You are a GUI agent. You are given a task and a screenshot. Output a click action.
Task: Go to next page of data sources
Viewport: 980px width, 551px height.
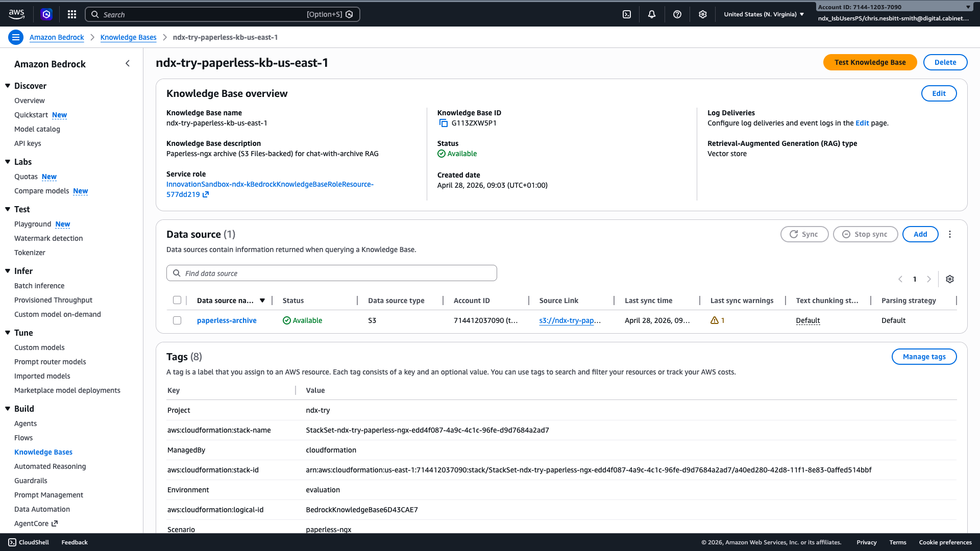(x=929, y=279)
